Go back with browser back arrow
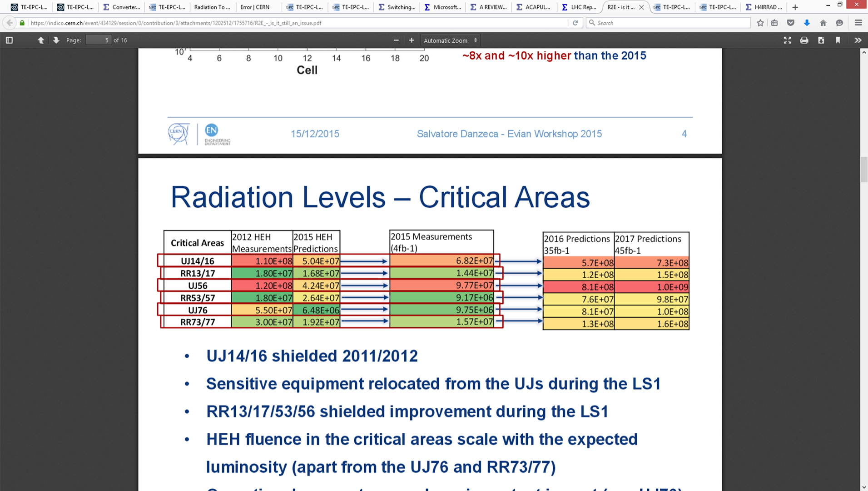Image resolution: width=868 pixels, height=491 pixels. pyautogui.click(x=10, y=23)
